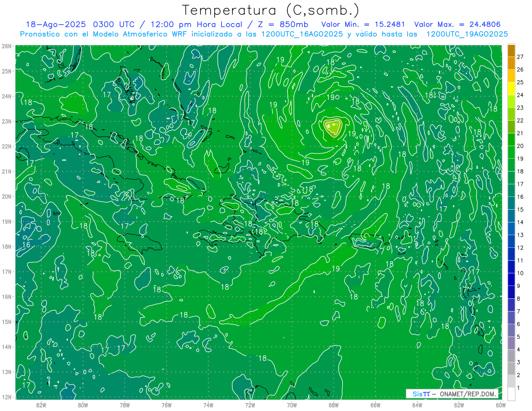Click the "1200UTC_19AGO2025" valid-until time
The width and height of the screenshot is (532, 411).
[467, 34]
